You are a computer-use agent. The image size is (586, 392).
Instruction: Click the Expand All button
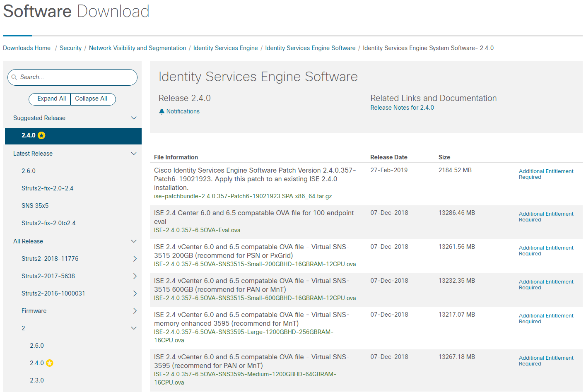49,99
